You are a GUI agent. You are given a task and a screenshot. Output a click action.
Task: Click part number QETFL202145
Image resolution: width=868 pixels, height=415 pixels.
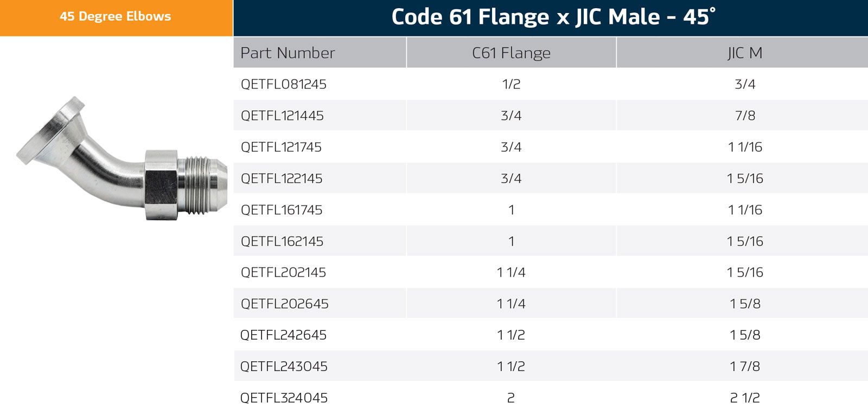coord(283,272)
